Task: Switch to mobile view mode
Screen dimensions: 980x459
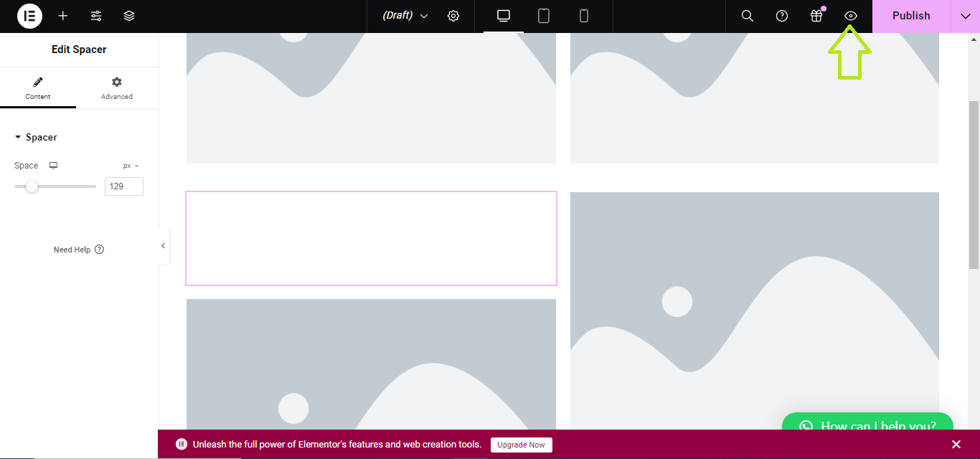Action: pos(584,16)
